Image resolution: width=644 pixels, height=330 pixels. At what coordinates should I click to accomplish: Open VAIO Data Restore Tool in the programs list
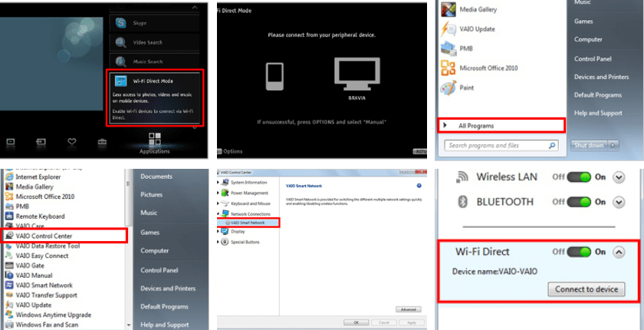[x=43, y=246]
